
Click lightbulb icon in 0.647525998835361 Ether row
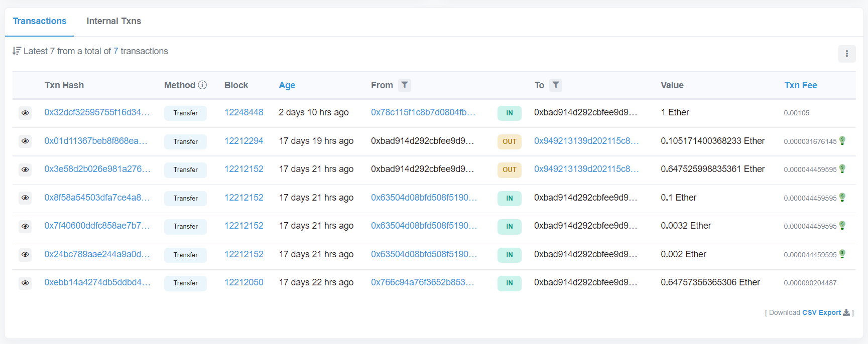point(842,169)
